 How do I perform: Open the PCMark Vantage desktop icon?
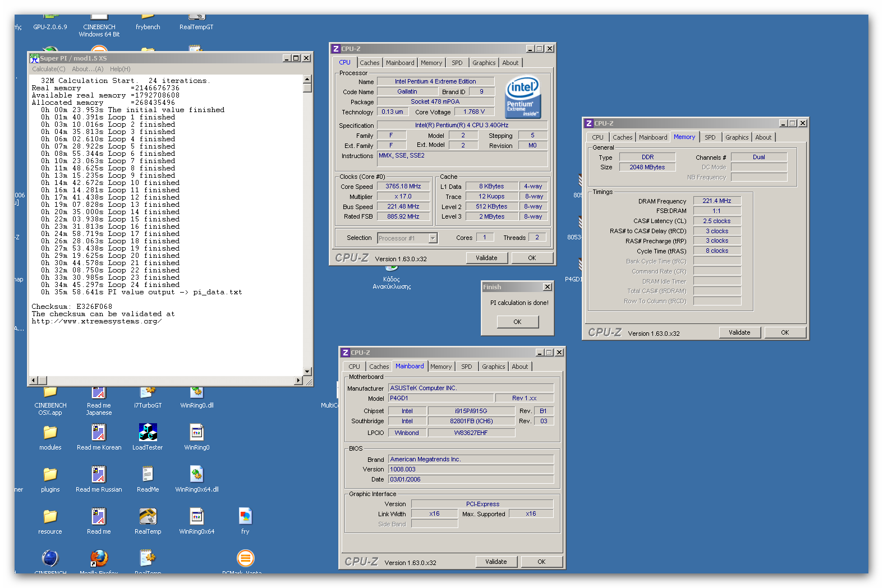(245, 558)
